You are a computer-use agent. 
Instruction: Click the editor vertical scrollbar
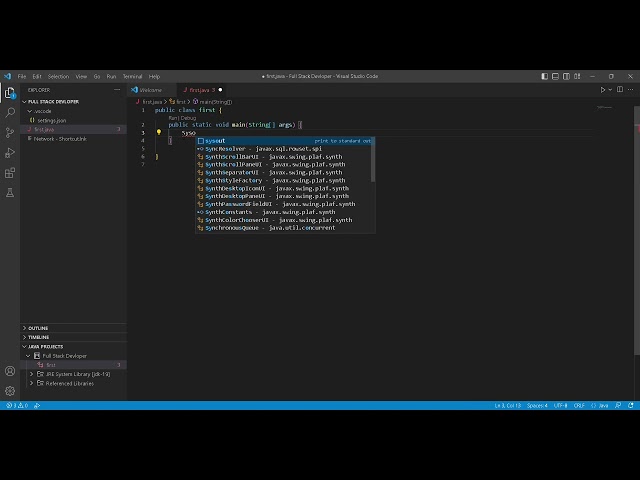(637, 231)
